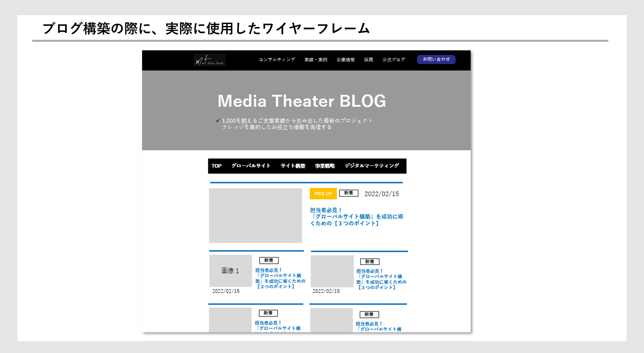The image size is (644, 353).
Task: Click the お問い合わせ button
Action: pos(436,60)
